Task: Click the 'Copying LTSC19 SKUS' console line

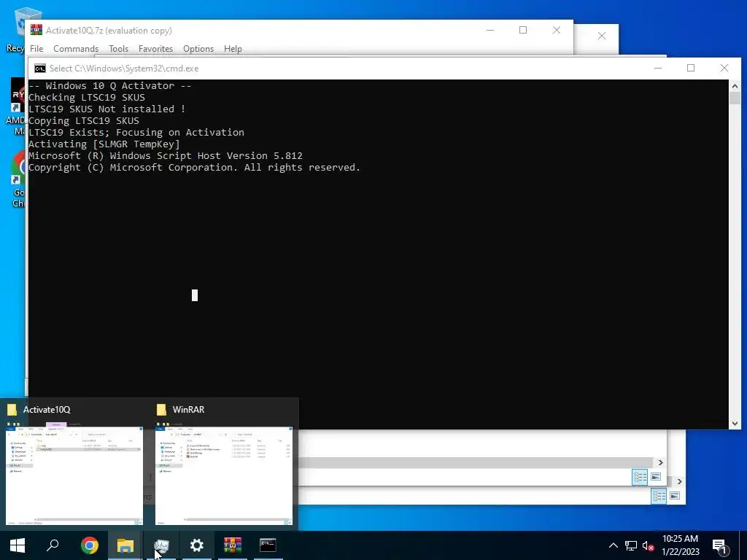Action: (x=84, y=120)
